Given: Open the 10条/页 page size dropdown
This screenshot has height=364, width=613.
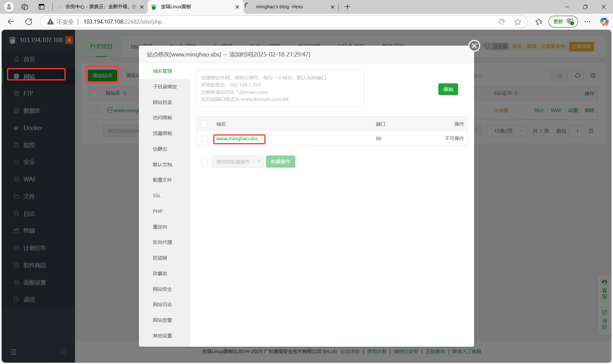Looking at the screenshot, I should (507, 131).
